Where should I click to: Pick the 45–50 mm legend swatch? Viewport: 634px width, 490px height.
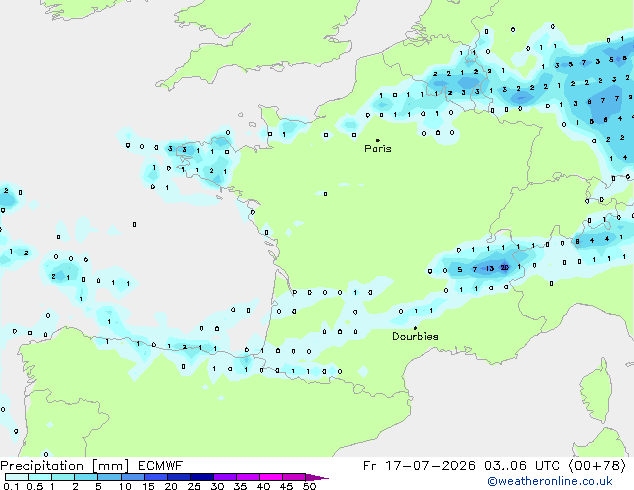[294, 477]
